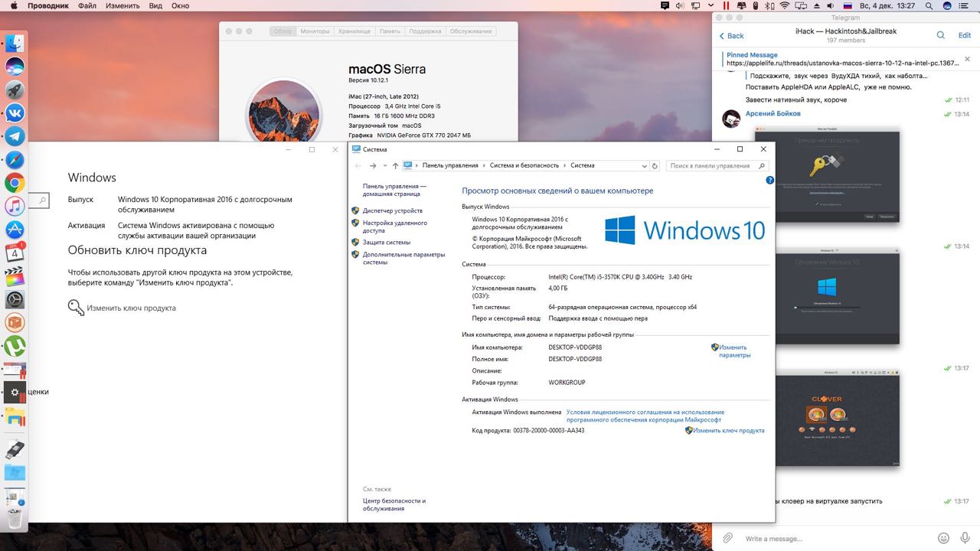Click the Wi-Fi status menu bar icon
The width and height of the screenshot is (980, 551).
785,5
